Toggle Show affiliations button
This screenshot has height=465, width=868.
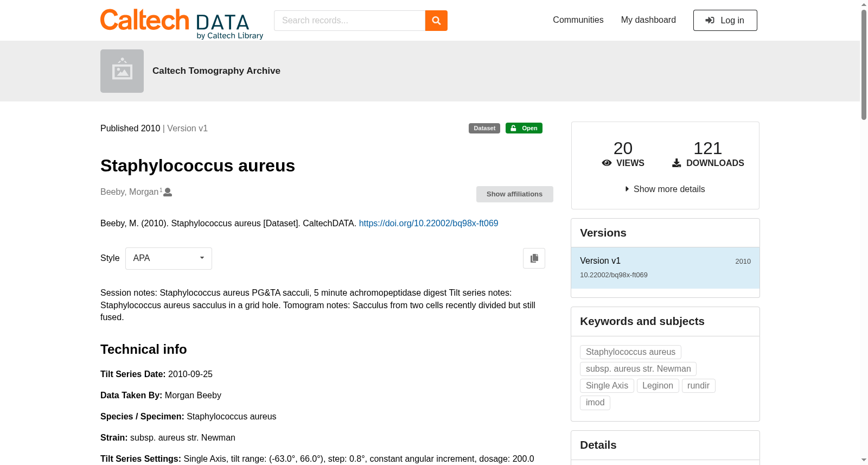515,194
